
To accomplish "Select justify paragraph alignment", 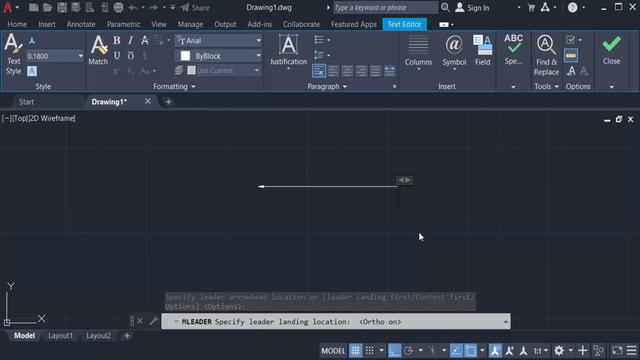I will point(375,71).
